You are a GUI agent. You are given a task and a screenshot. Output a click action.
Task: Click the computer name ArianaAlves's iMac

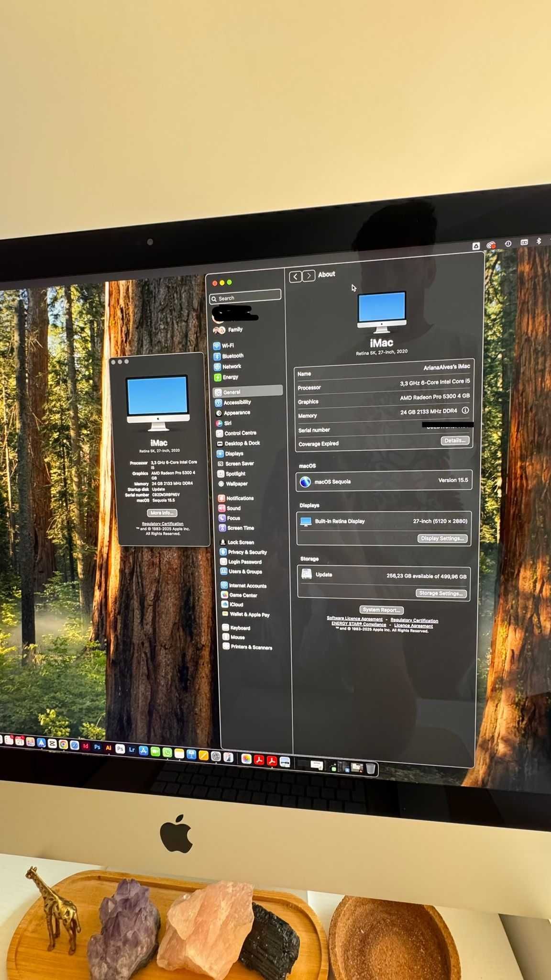[x=446, y=367]
